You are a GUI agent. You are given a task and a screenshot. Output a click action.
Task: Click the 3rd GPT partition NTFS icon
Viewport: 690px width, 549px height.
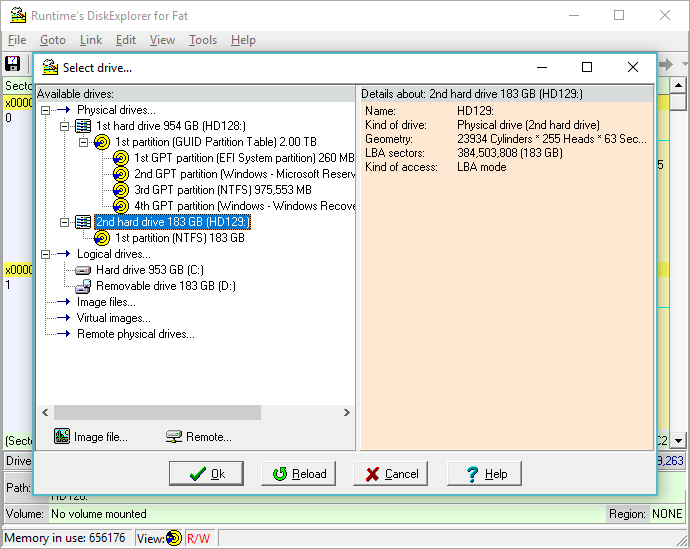[121, 190]
